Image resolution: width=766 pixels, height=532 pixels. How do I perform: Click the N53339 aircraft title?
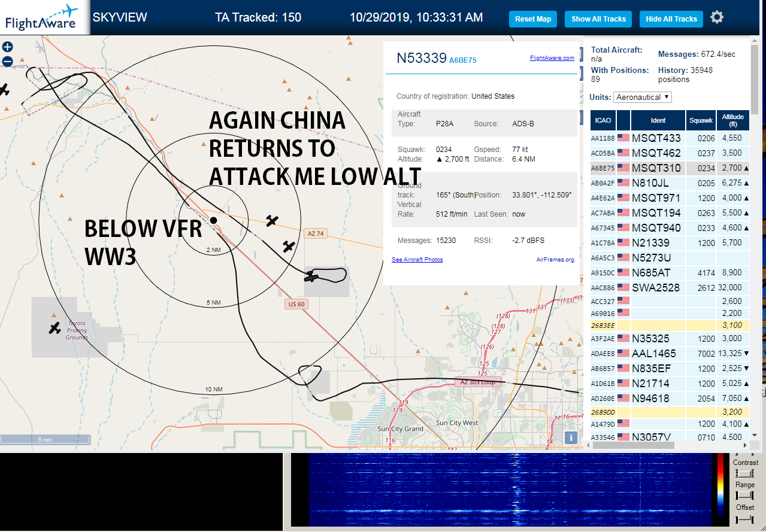pyautogui.click(x=422, y=58)
